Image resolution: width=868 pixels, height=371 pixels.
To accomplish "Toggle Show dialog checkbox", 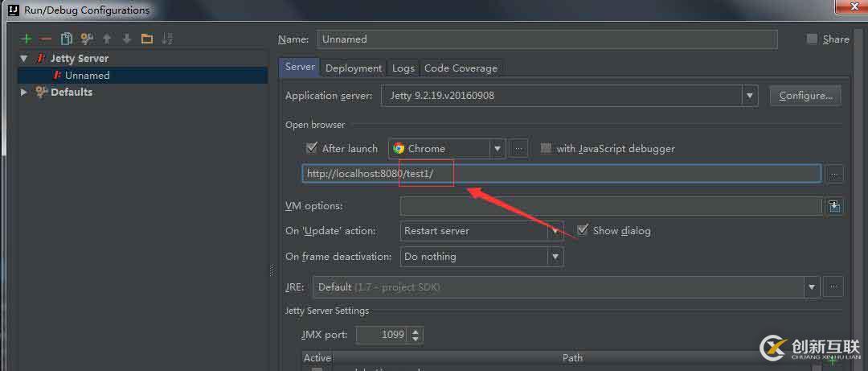I will click(582, 230).
